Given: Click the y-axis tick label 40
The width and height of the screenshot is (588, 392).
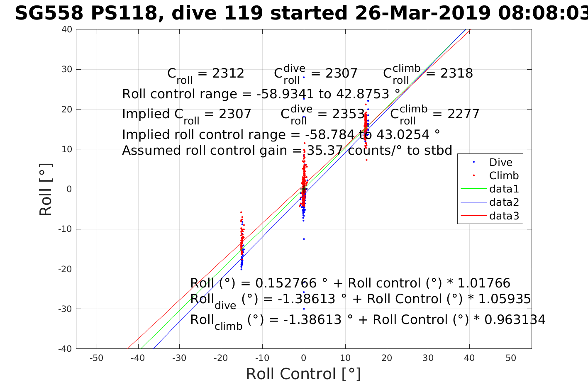Looking at the screenshot, I should [67, 29].
